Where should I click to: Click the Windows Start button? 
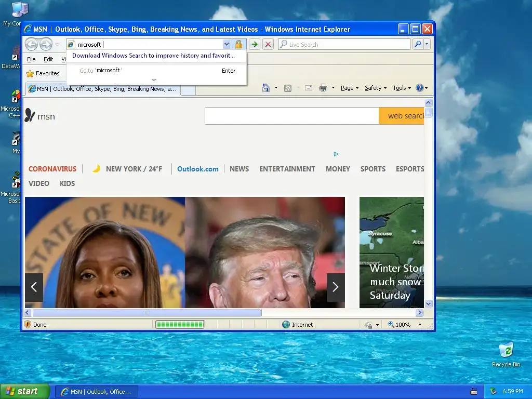pyautogui.click(x=25, y=392)
